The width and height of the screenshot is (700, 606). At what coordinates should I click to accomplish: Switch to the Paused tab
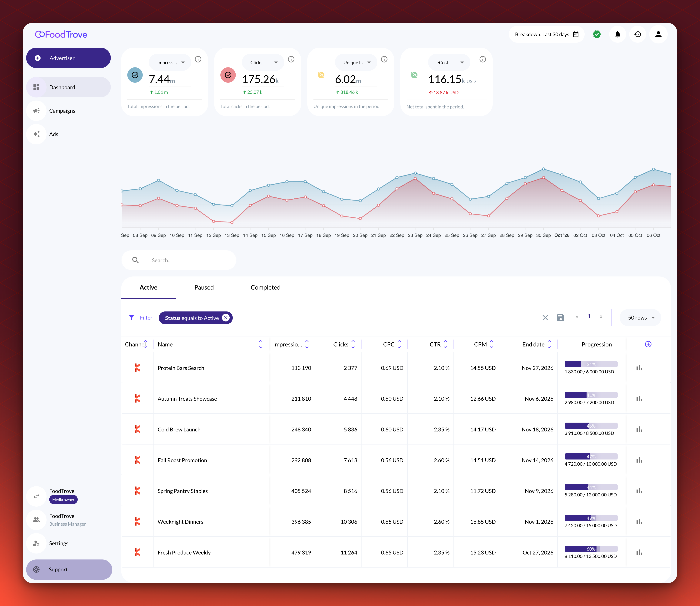click(204, 287)
